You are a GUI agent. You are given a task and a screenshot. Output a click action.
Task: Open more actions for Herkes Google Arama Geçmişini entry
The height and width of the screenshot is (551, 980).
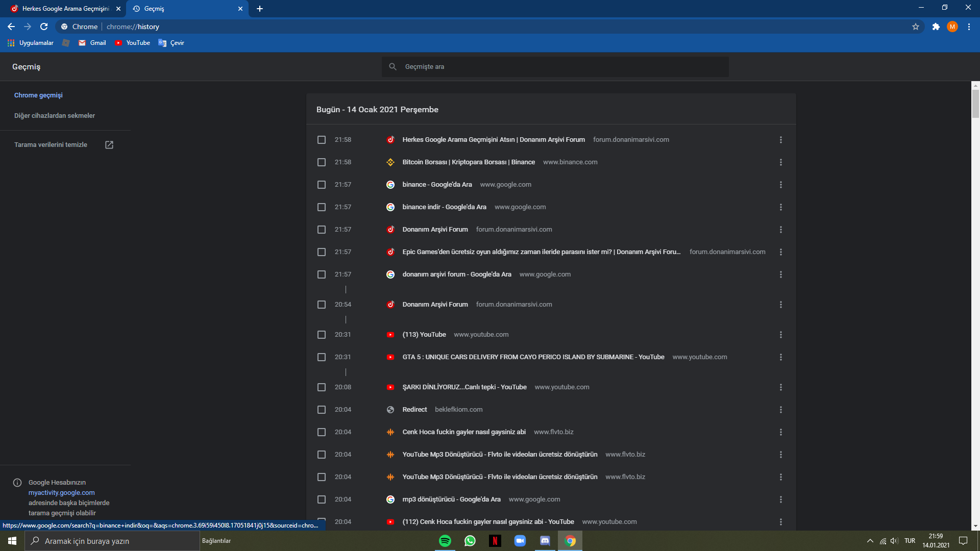coord(781,140)
